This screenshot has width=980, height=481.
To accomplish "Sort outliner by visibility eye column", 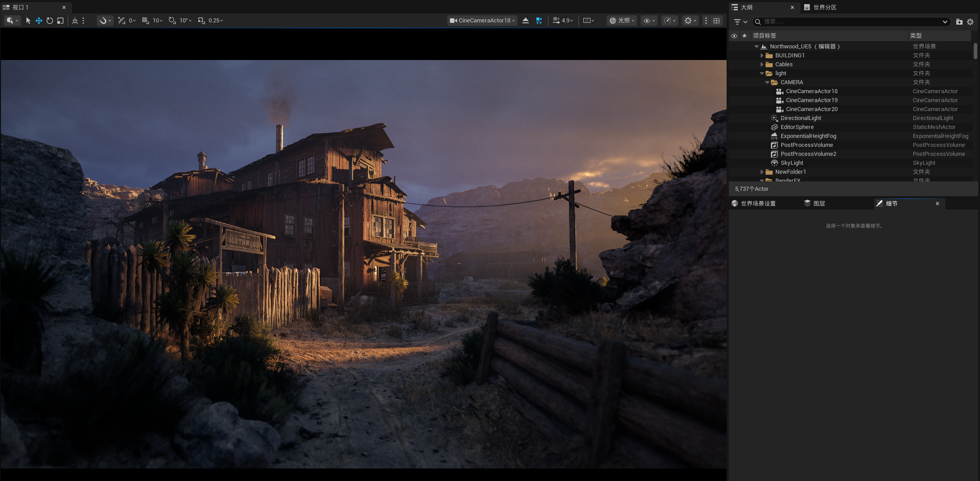I will (x=734, y=36).
